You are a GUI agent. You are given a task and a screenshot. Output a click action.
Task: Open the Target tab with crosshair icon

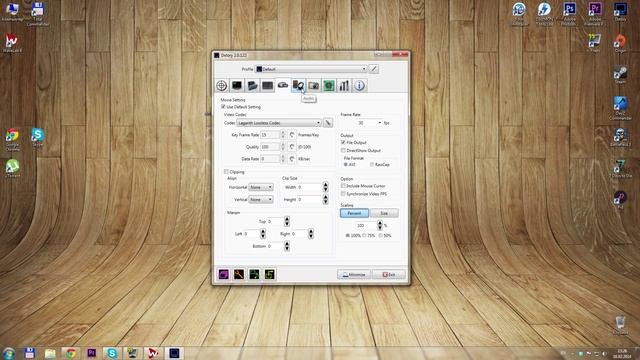[x=222, y=86]
